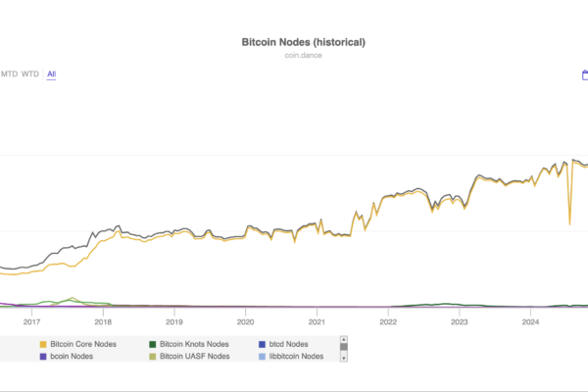Toggle the Bitcoin UASF Nodes series label
Image resolution: width=588 pixels, height=392 pixels.
tap(194, 357)
